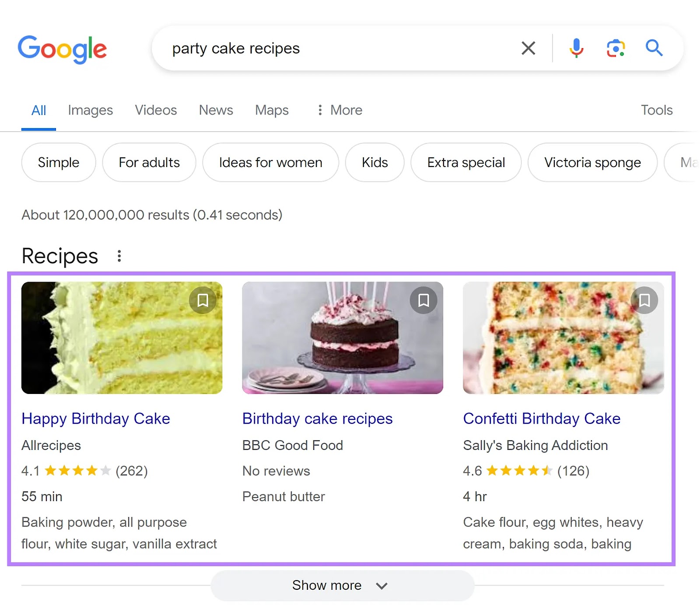This screenshot has width=700, height=606.
Task: Open the News results tab
Action: pyautogui.click(x=216, y=110)
